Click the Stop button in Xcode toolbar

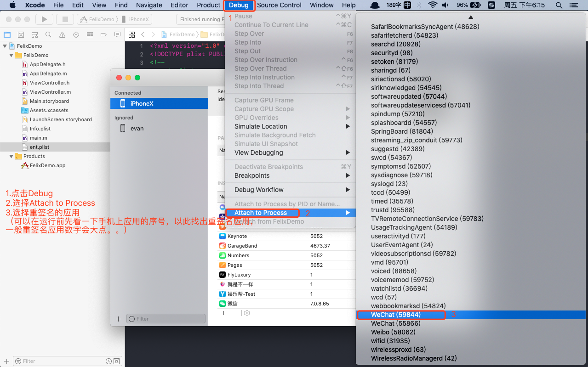coord(65,19)
